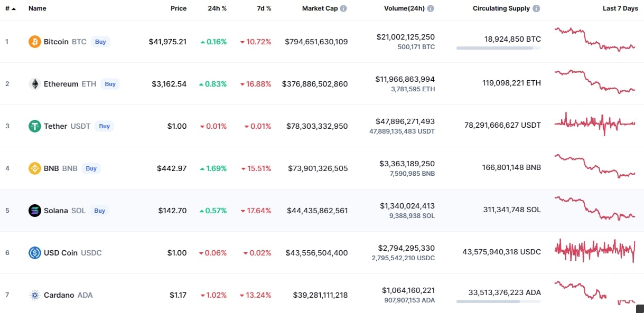Screen dimensions: 644x313
Task: Click 500,171 BTC volume subtext
Action: pyautogui.click(x=416, y=47)
